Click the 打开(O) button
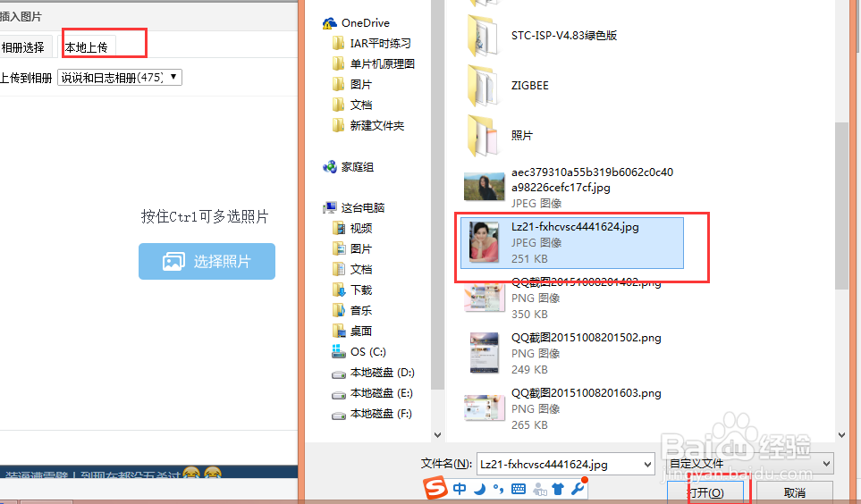This screenshot has height=504, width=861. [705, 492]
